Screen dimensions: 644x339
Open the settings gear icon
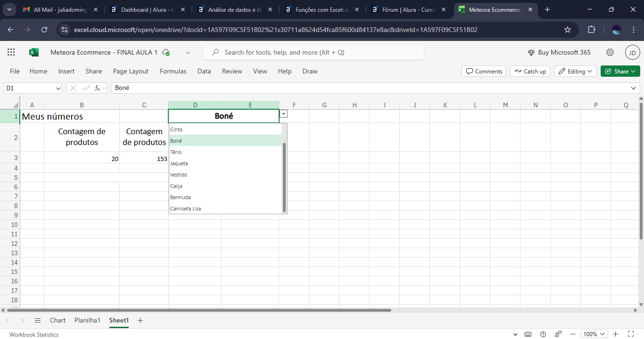pyautogui.click(x=610, y=52)
